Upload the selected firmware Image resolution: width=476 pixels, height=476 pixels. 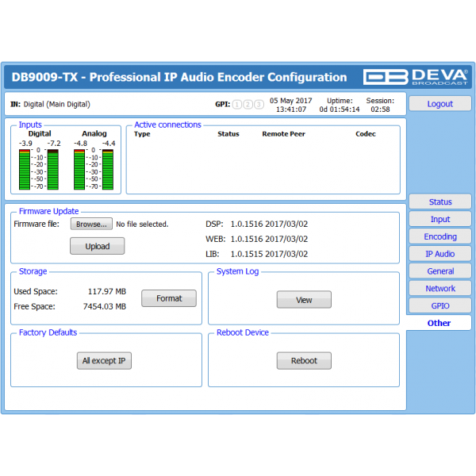[97, 246]
